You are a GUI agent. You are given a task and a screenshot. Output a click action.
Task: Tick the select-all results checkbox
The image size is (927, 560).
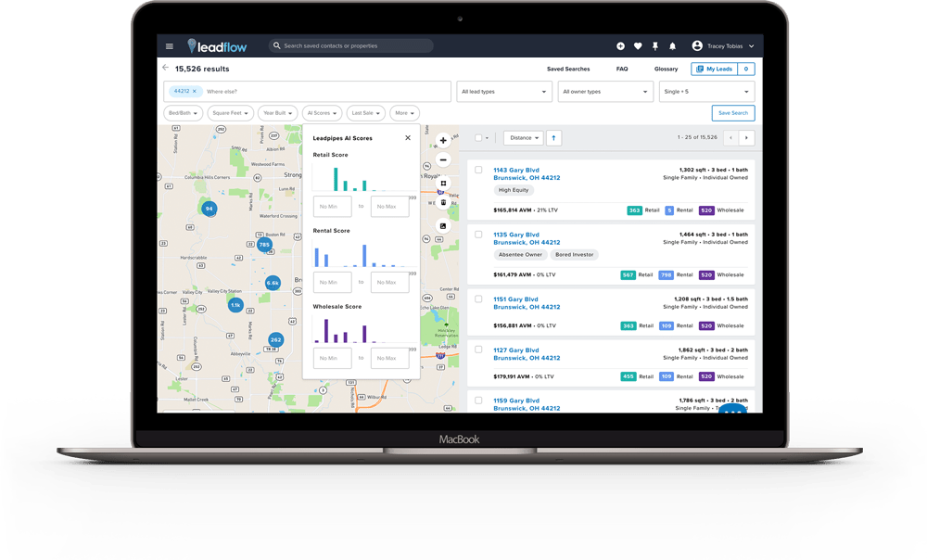tap(478, 138)
